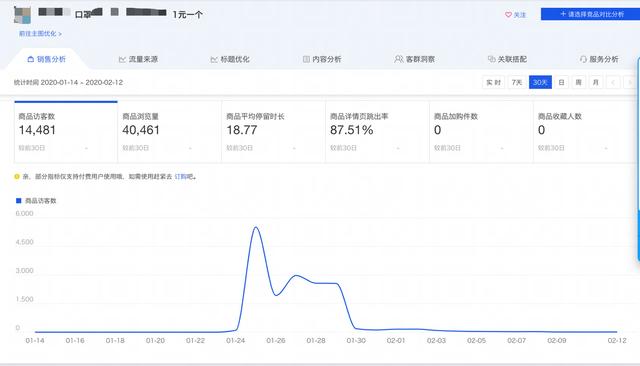Image resolution: width=640 pixels, height=366 pixels.
Task: Select the 商品平均停留时长 metric card
Action: 273,132
